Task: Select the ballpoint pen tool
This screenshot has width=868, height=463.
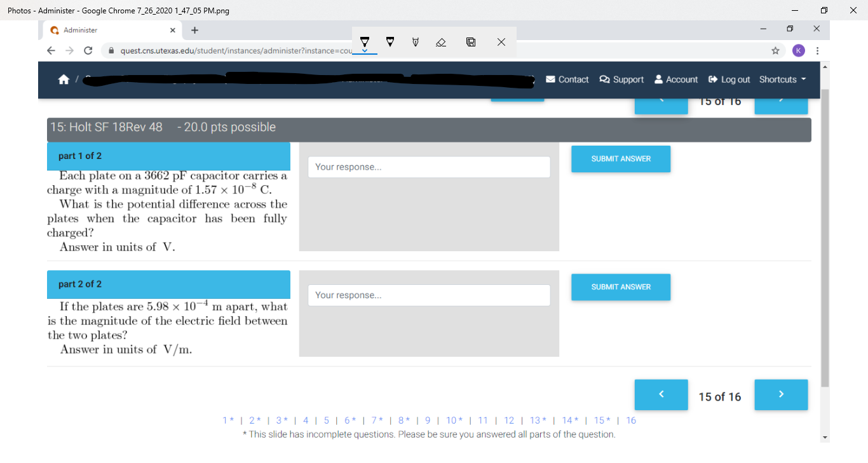Action: pos(365,42)
